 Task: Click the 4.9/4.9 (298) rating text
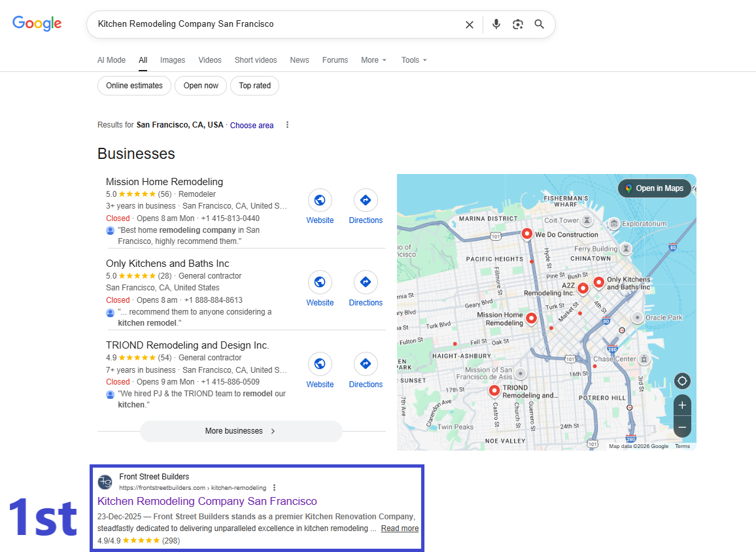[x=139, y=541]
